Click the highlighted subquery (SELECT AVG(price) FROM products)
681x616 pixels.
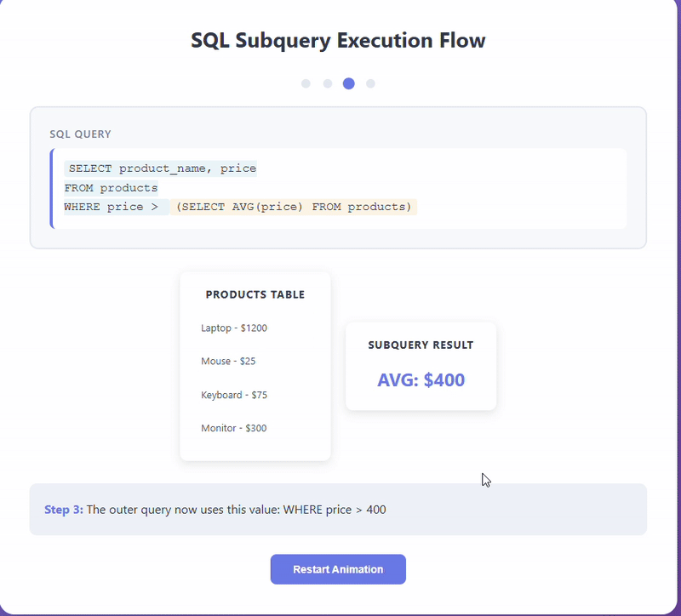pyautogui.click(x=295, y=207)
